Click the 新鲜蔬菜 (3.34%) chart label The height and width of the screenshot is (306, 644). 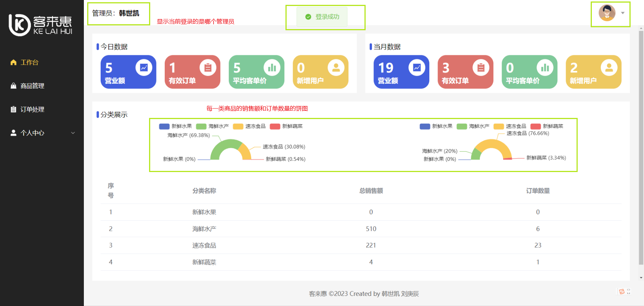546,158
